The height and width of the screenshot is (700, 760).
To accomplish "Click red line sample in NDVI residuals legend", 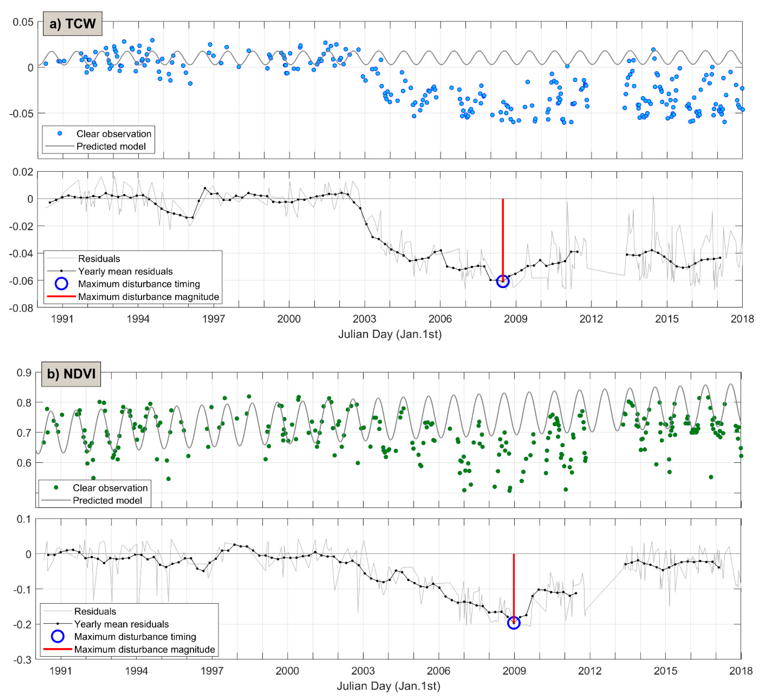I will [58, 649].
